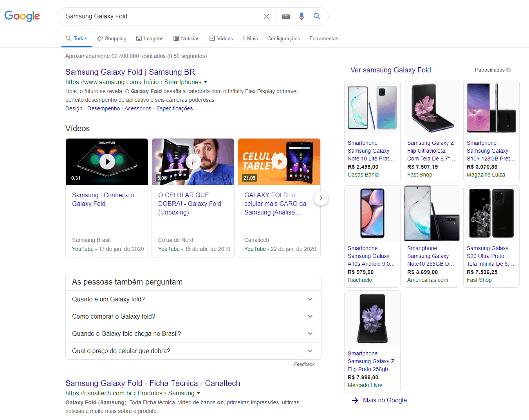This screenshot has width=529, height=420.
Task: Open dropdown arrow next to canaltech Samsung breadcrumb
Action: coord(199,393)
